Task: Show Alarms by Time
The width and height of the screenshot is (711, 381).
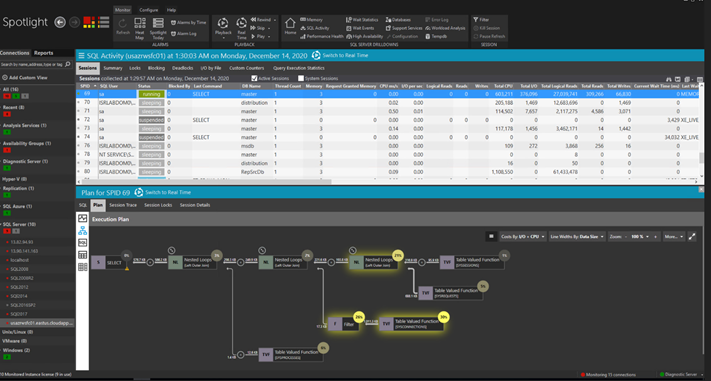Action: (x=188, y=22)
